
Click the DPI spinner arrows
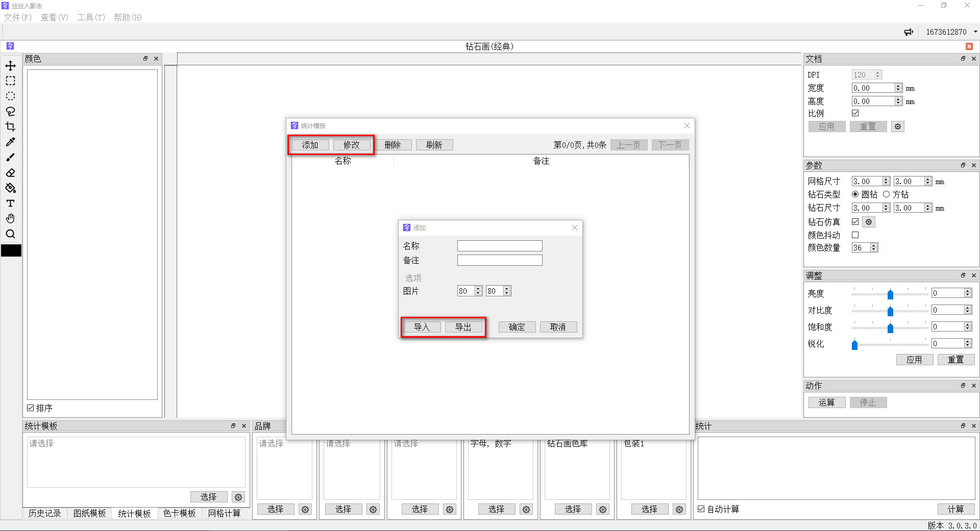(878, 75)
